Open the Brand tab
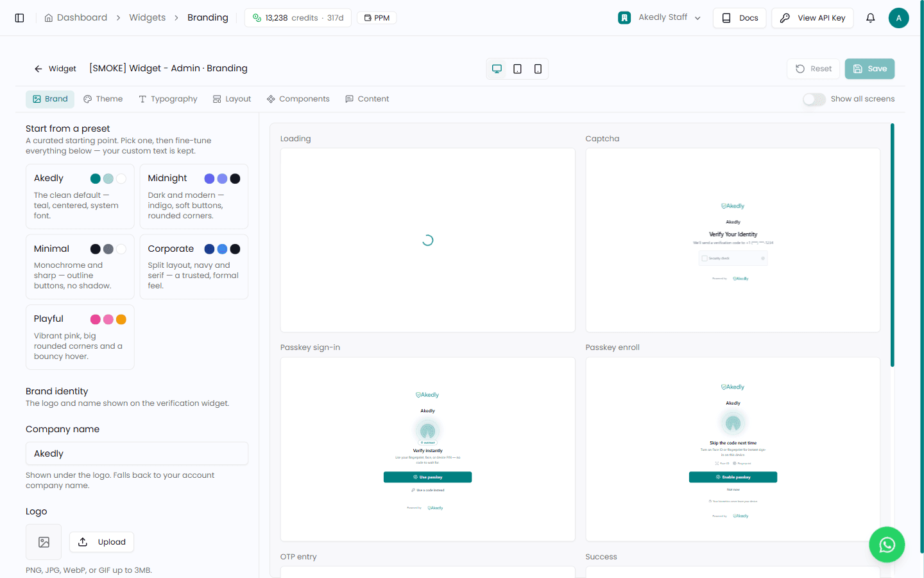This screenshot has height=578, width=924. tap(50, 99)
